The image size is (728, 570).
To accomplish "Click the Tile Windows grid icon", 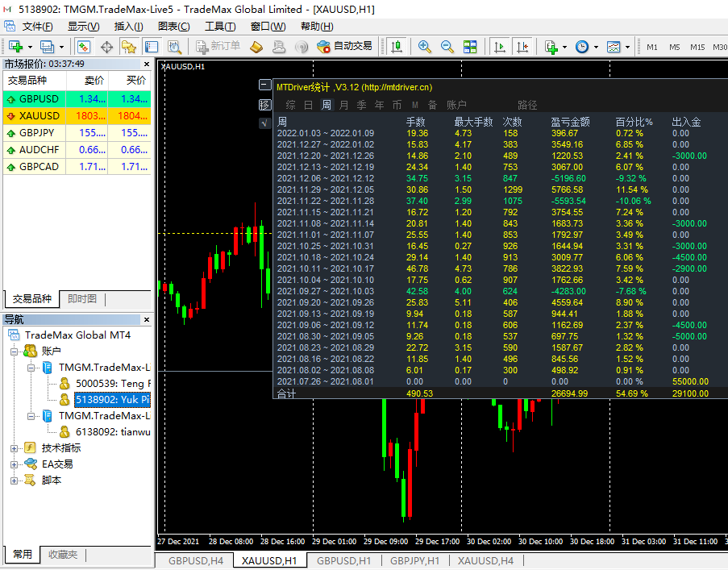I will tap(470, 47).
